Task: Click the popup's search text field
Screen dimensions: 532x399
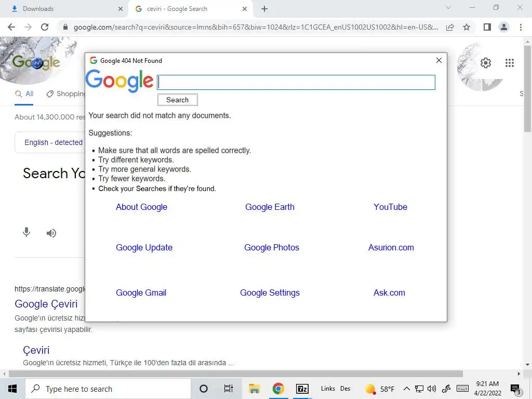Action: coord(296,83)
